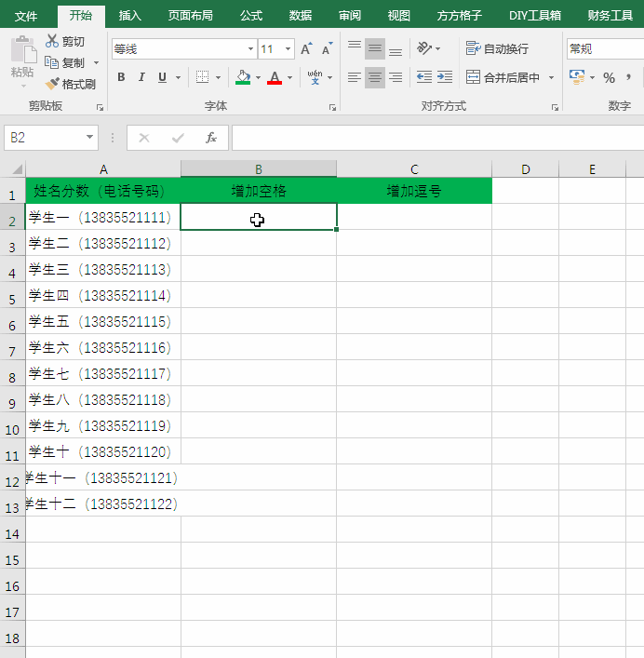Apply comma thousands separator style
The width and height of the screenshot is (644, 658).
coord(628,77)
